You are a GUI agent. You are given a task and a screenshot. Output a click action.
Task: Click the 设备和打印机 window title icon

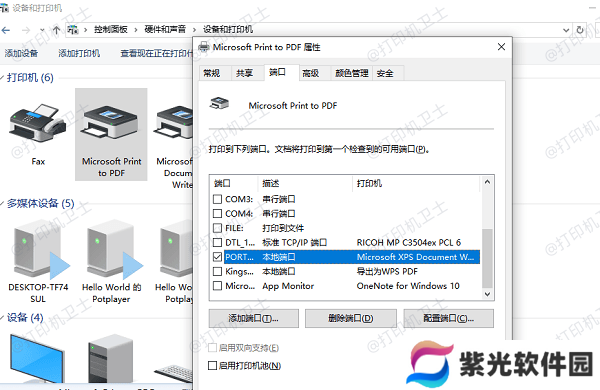coord(4,8)
